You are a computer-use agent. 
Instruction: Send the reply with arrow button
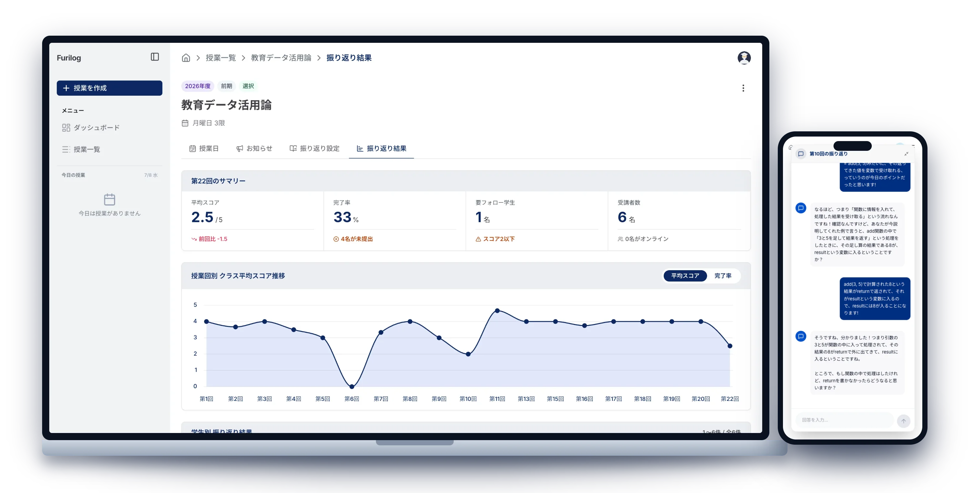coord(904,421)
